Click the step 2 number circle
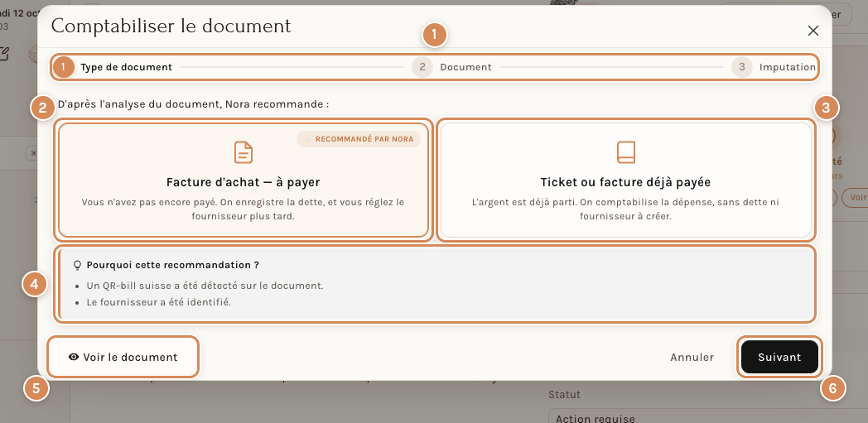Viewport: 868px width, 423px height. coord(422,67)
